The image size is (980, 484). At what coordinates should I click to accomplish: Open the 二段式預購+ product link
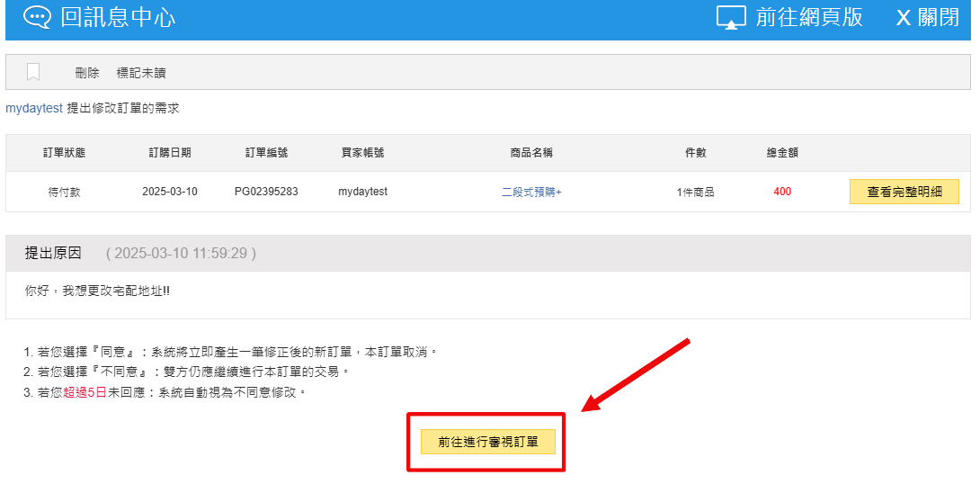532,192
